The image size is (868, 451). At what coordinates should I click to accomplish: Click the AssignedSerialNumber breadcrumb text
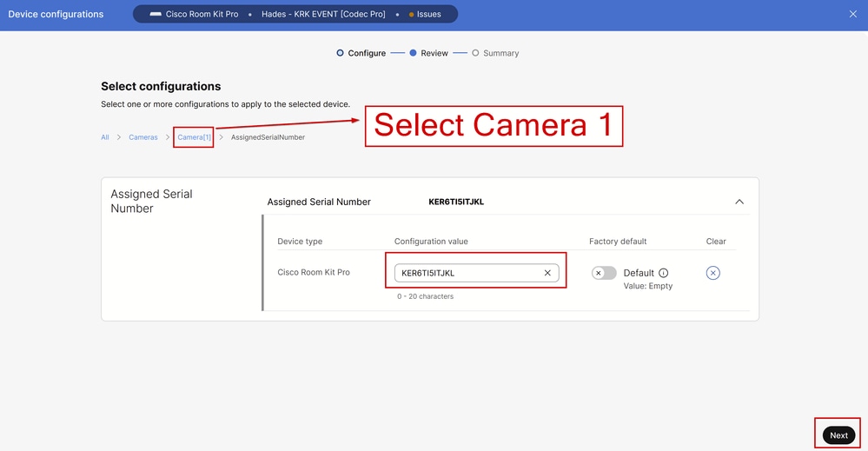[x=268, y=137]
